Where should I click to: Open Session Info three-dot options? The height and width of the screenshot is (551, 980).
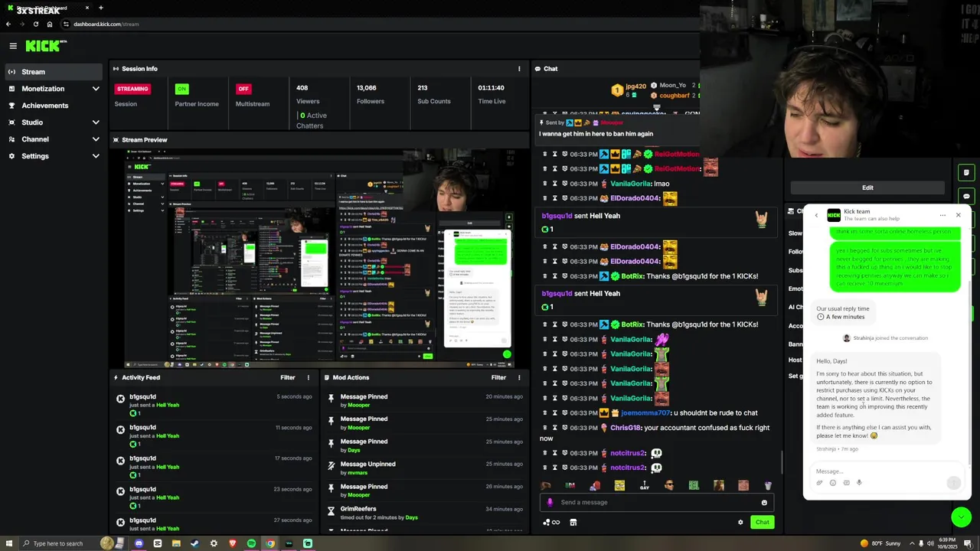[519, 69]
